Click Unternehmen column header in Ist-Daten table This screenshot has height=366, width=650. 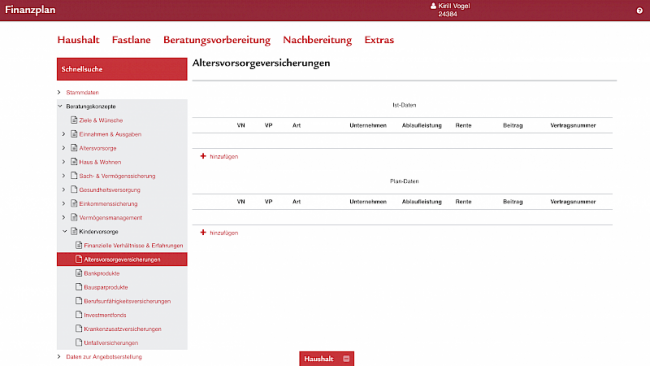(x=368, y=125)
